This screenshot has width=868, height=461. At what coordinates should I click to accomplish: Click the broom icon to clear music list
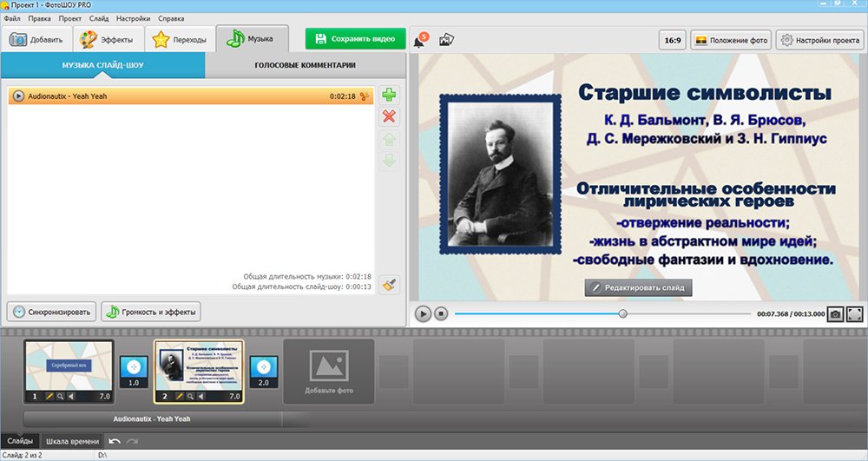point(390,284)
